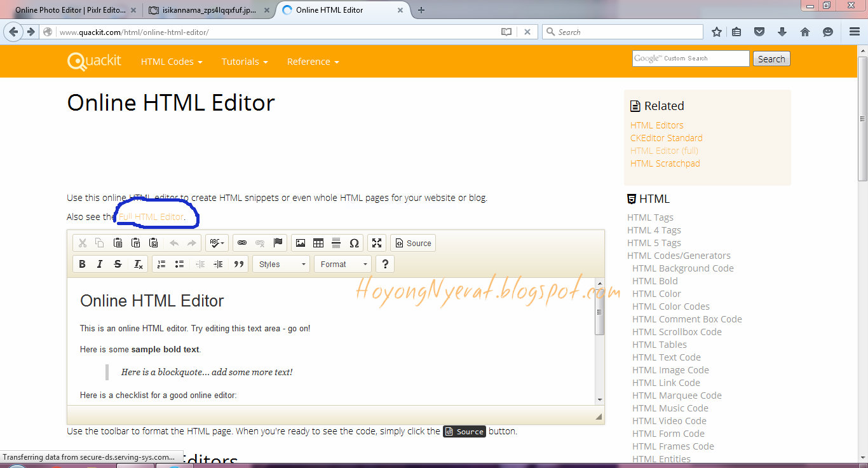Toggle bold formatting
This screenshot has width=868, height=468.
[82, 263]
